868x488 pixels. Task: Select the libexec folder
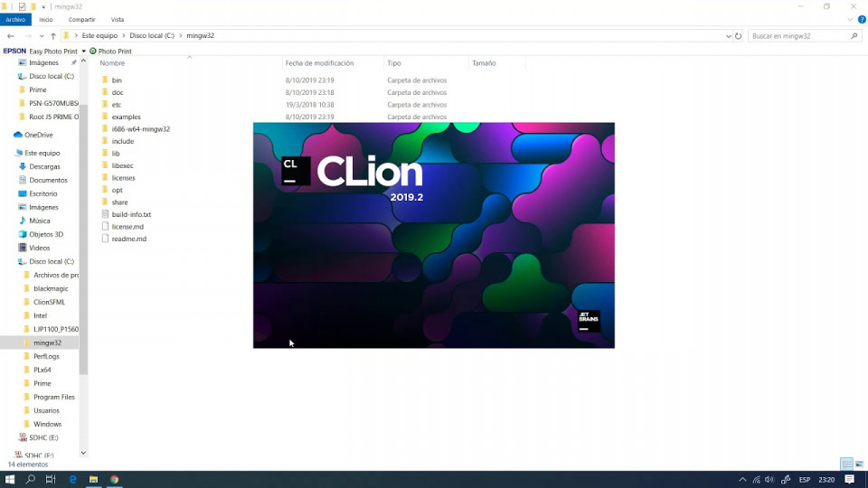click(122, 165)
